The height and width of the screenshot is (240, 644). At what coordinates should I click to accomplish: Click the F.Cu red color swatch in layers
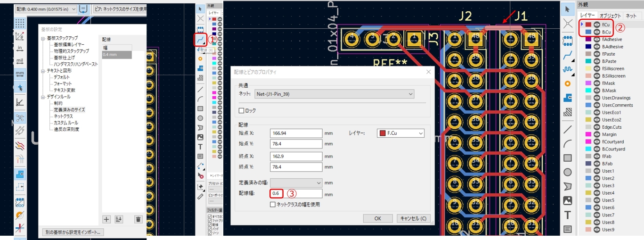(x=588, y=25)
